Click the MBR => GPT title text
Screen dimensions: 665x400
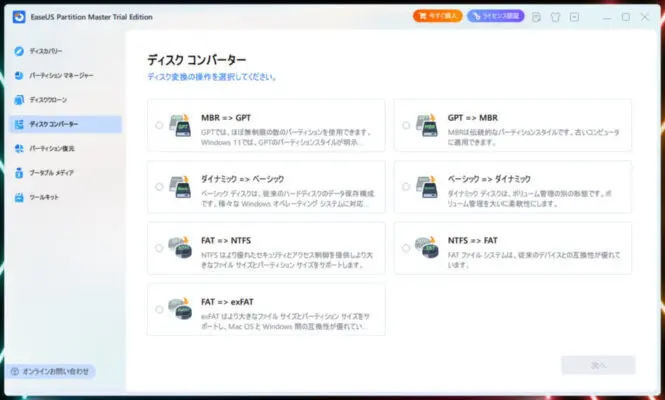click(x=226, y=118)
